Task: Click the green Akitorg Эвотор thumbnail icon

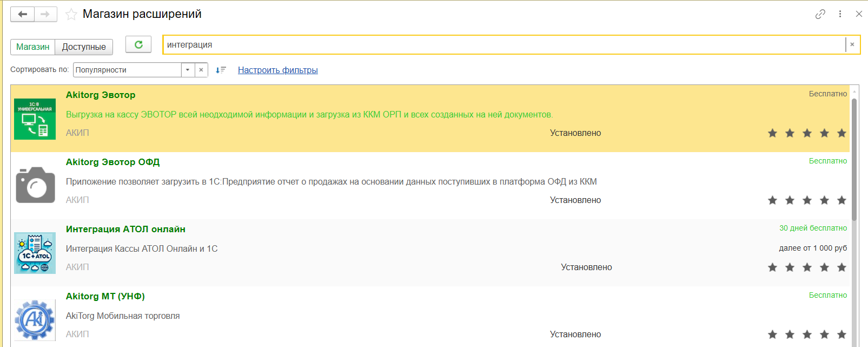Action: pyautogui.click(x=35, y=119)
